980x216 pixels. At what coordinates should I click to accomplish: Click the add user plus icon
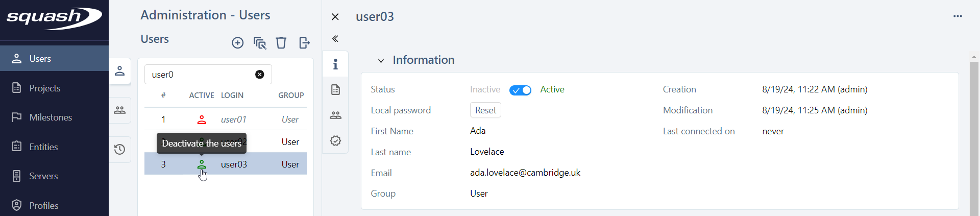(237, 43)
